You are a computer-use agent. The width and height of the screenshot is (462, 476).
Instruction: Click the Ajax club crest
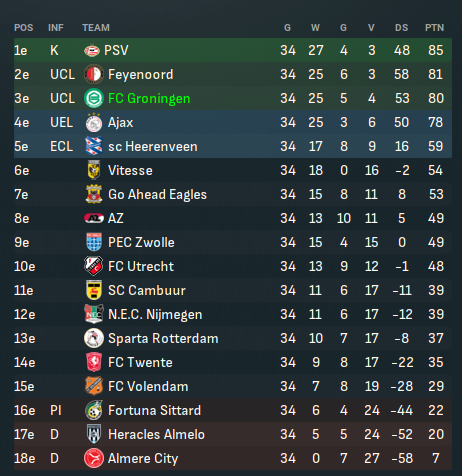click(x=94, y=122)
